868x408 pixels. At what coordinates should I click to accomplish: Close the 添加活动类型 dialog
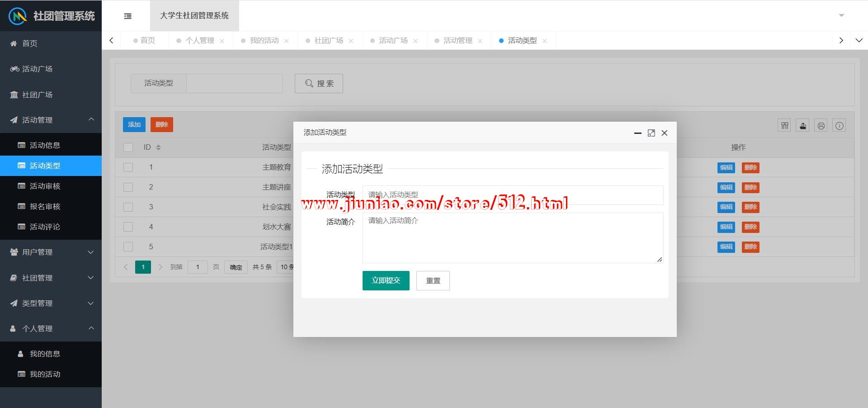click(x=665, y=133)
